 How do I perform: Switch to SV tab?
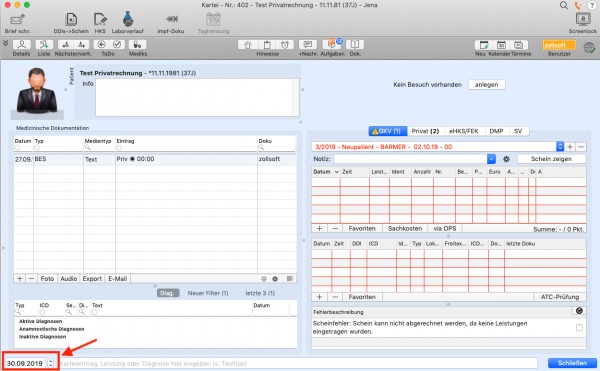click(x=518, y=131)
